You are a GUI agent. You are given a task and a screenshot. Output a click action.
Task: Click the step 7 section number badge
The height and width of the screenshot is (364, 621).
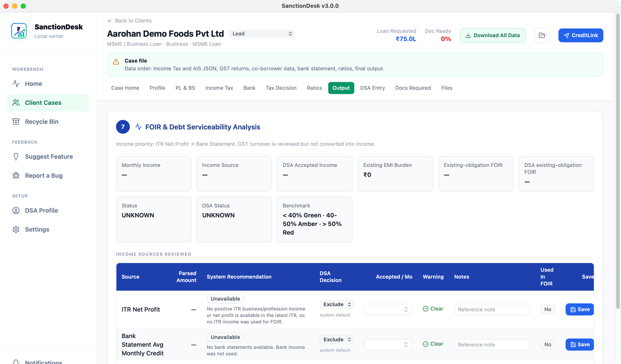coord(123,127)
